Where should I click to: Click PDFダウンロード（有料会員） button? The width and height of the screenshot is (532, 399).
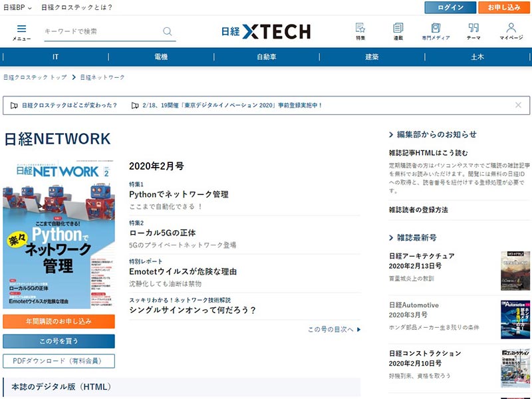coord(59,361)
